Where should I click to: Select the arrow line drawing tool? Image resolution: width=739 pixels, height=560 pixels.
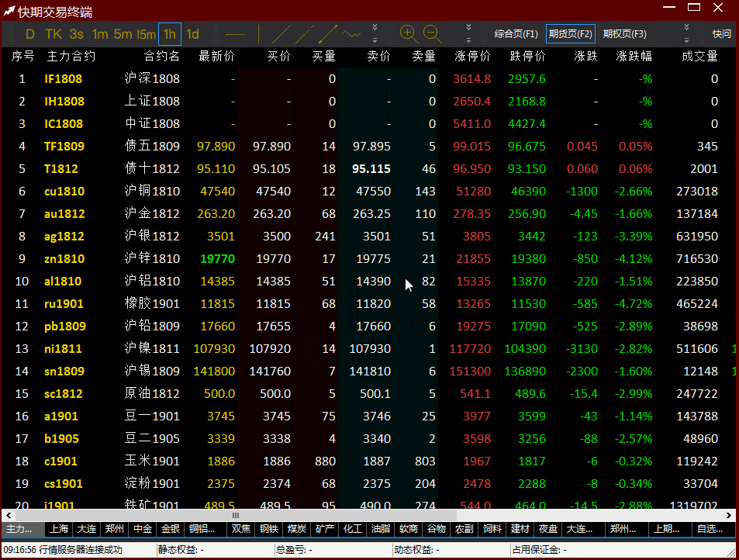(x=327, y=34)
